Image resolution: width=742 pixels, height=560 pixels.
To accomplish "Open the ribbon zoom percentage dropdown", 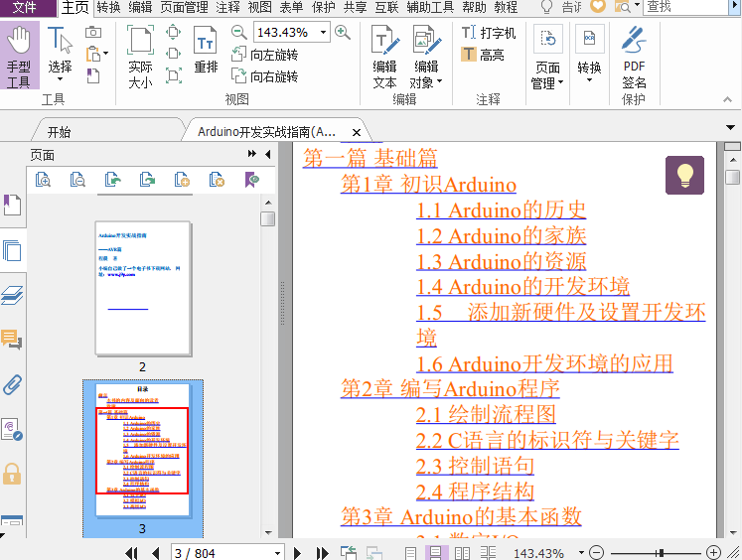I will (323, 32).
